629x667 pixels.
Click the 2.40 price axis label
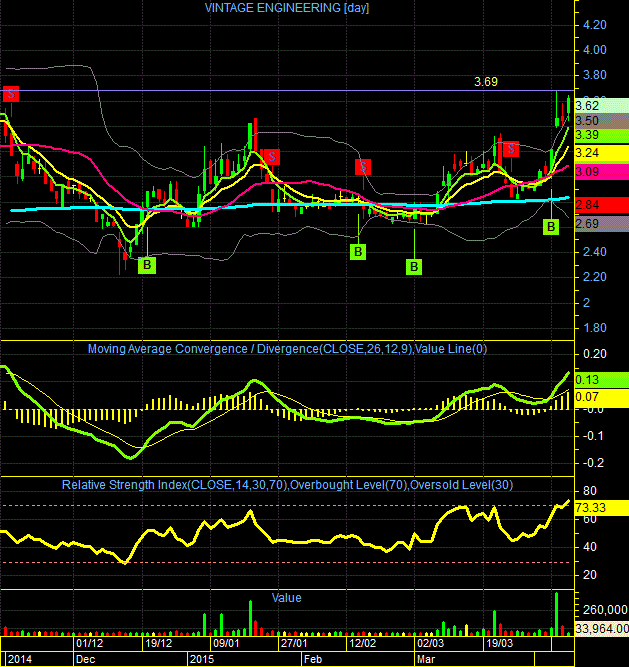[595, 252]
